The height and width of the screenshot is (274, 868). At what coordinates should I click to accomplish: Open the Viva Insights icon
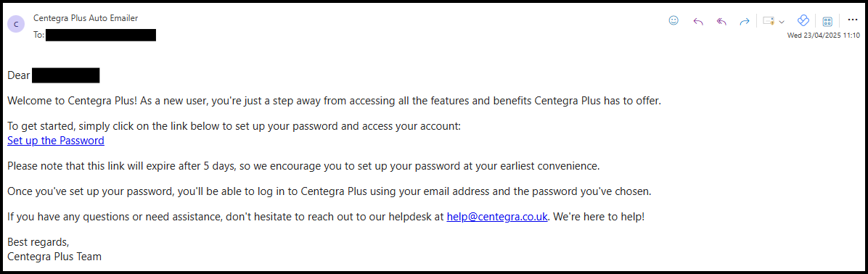(x=803, y=21)
